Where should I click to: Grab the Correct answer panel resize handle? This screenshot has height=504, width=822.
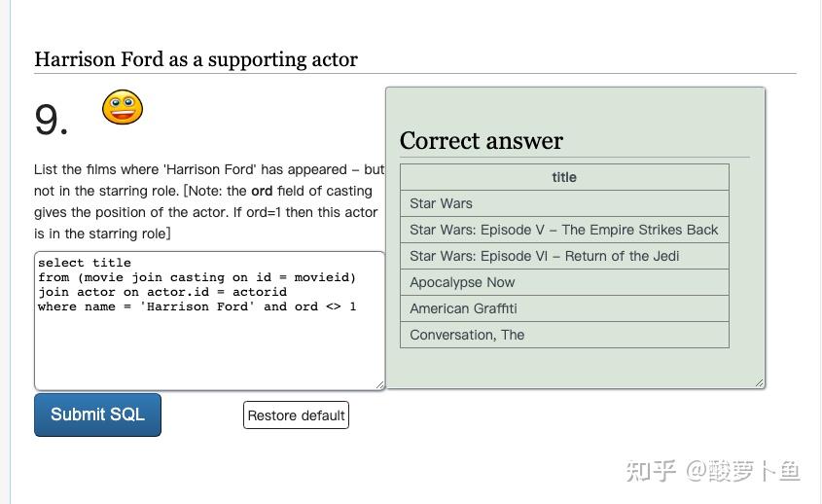760,383
